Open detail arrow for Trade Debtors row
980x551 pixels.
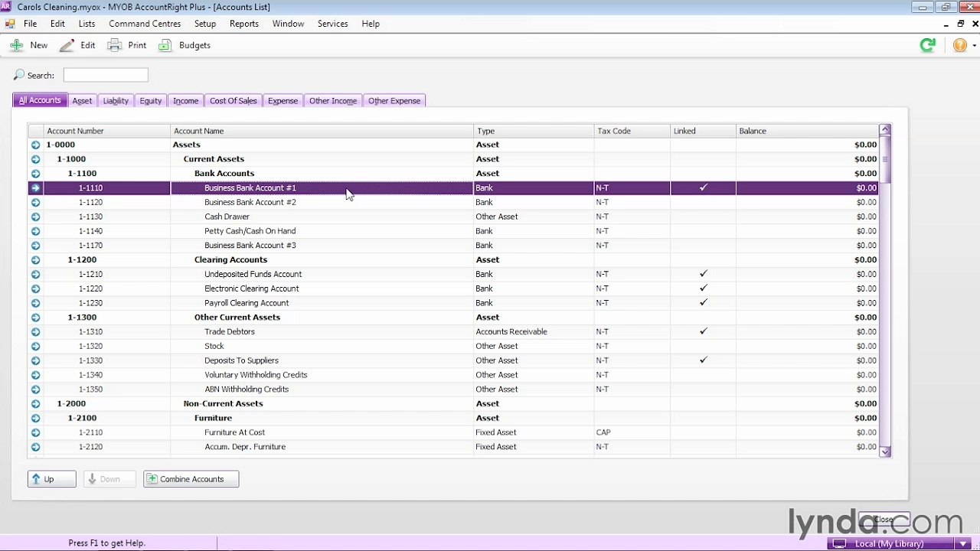(x=35, y=331)
